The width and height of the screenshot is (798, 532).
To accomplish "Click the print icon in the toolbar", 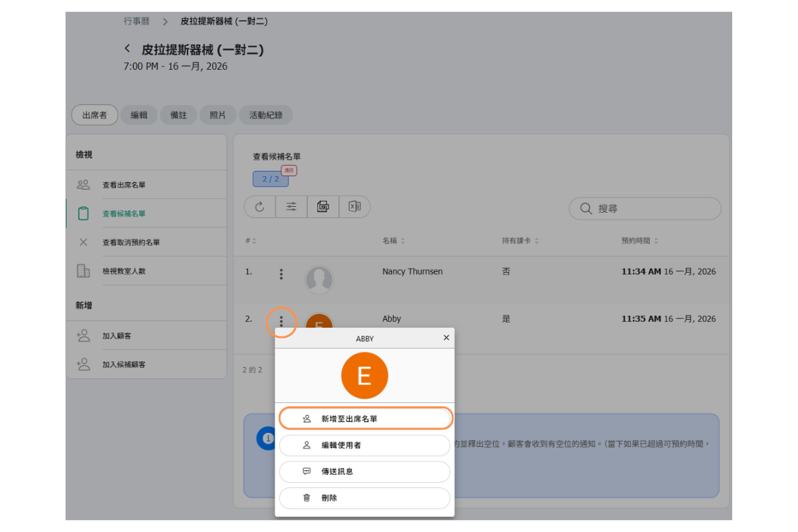I will [x=323, y=207].
